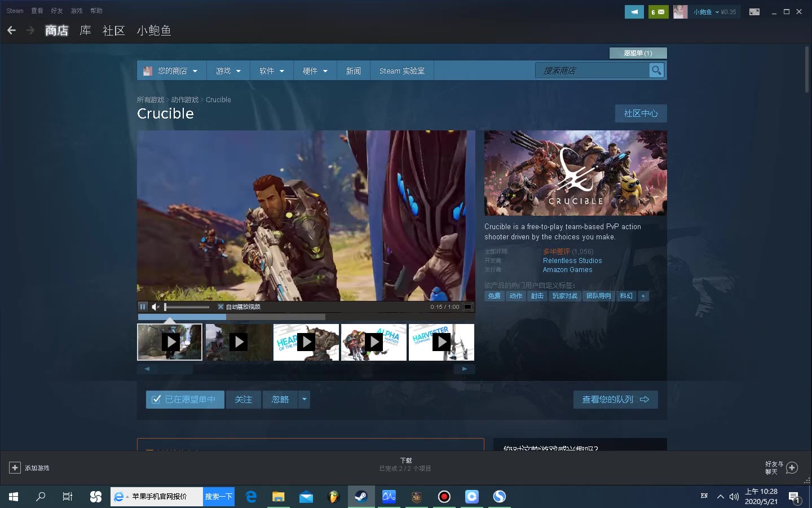Switch to the 商店 main tab
Image resolution: width=812 pixels, height=508 pixels.
click(x=57, y=30)
